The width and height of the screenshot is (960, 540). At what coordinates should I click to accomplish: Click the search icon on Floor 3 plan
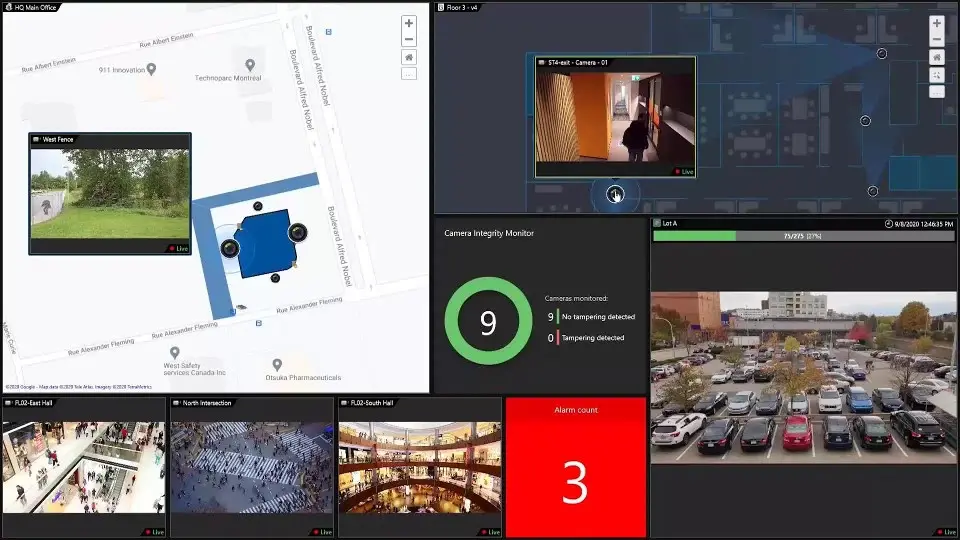click(x=936, y=75)
